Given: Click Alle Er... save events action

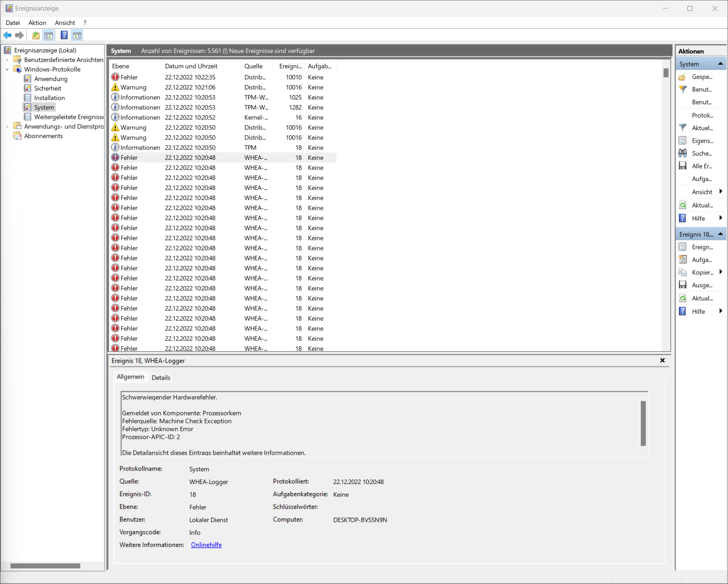Looking at the screenshot, I should click(700, 166).
